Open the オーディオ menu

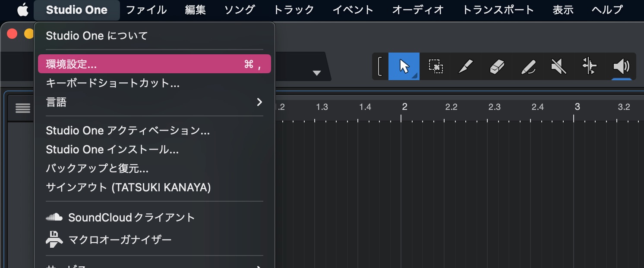coord(418,9)
